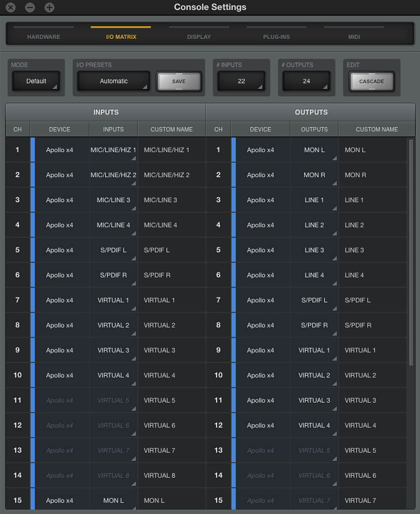
Task: Select the I/O MATRIX tab
Action: pyautogui.click(x=121, y=36)
